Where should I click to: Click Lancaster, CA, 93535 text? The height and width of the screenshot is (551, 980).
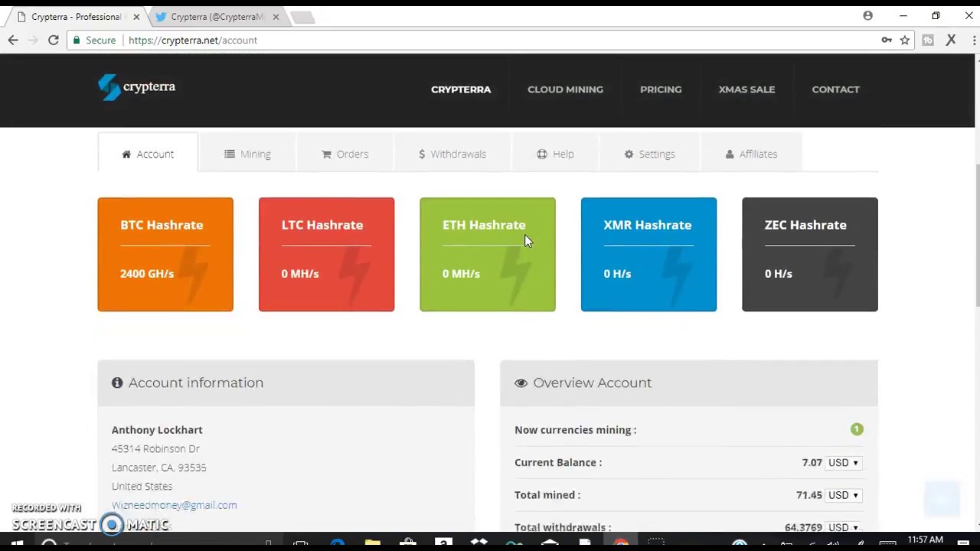point(158,468)
